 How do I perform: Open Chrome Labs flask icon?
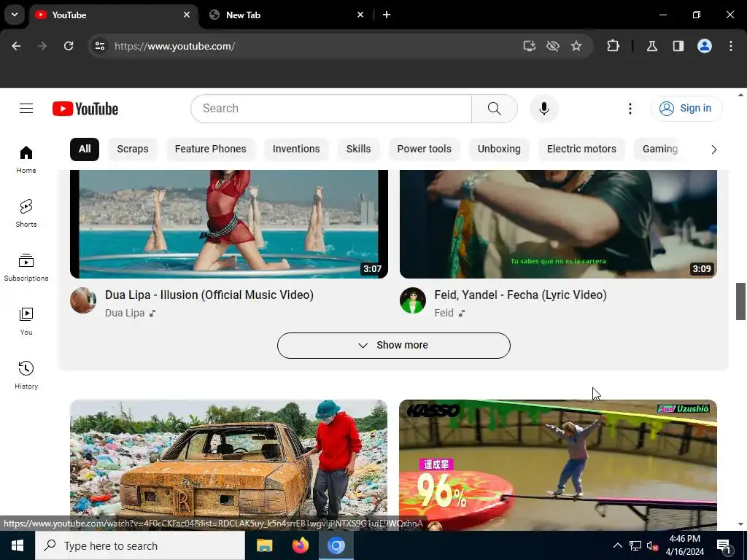click(x=652, y=46)
